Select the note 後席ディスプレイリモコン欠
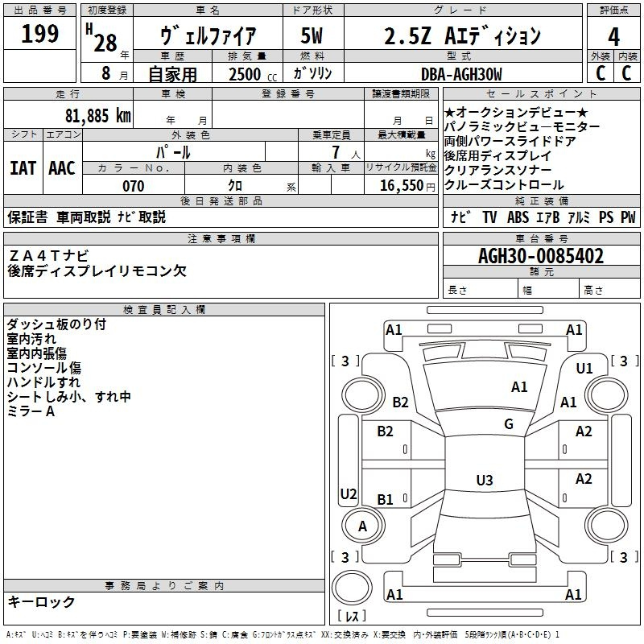This screenshot has height=644, width=644. click(97, 270)
